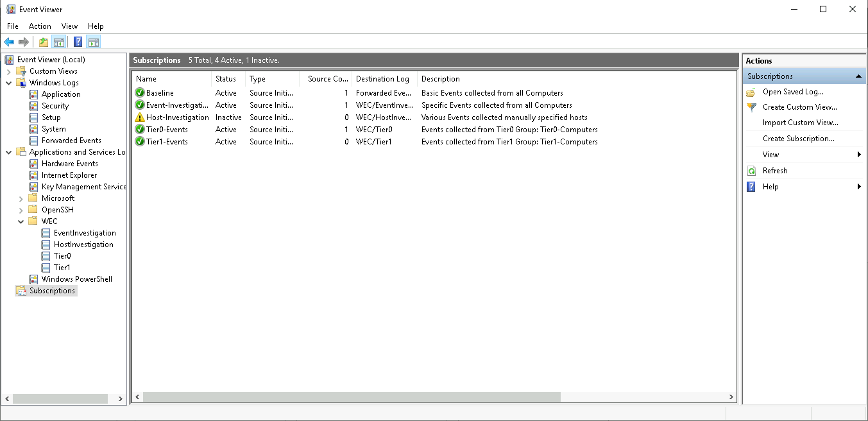The height and width of the screenshot is (421, 868).
Task: Click Open Saved Log... action
Action: coord(793,92)
